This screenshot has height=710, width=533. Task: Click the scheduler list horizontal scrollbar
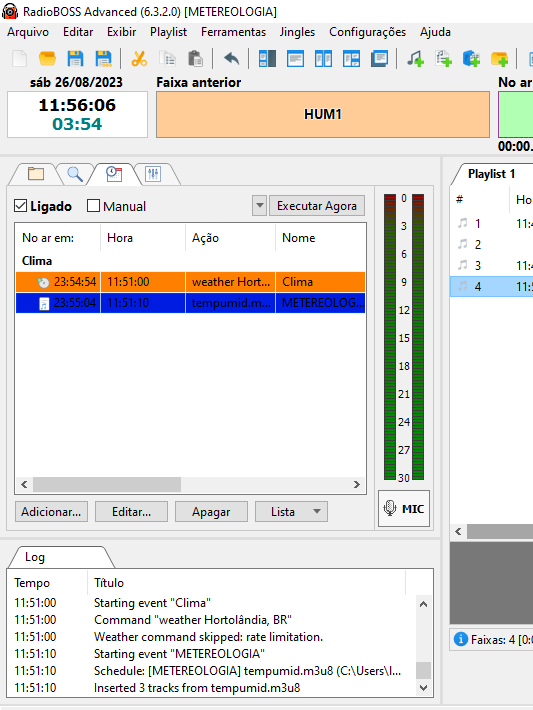pyautogui.click(x=190, y=485)
